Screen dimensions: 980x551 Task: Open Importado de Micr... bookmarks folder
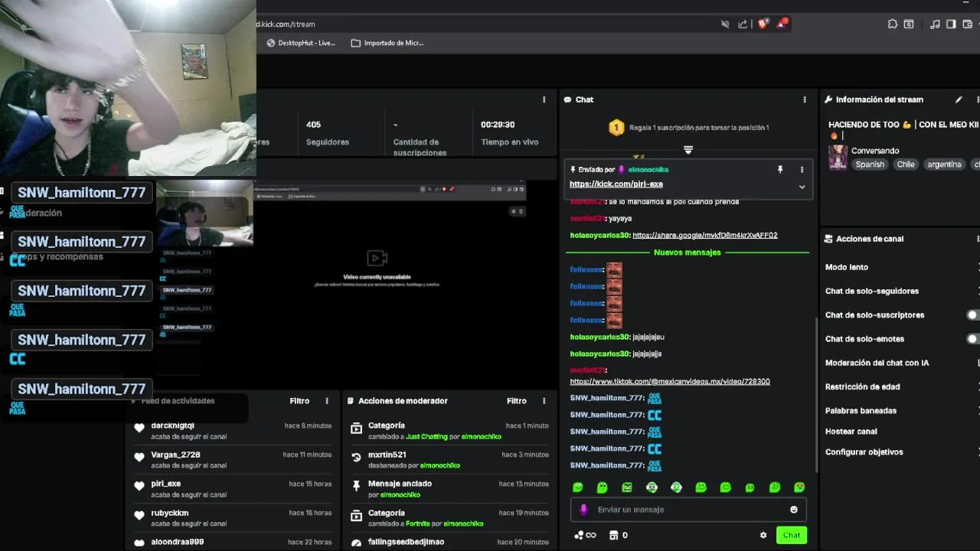tap(387, 43)
